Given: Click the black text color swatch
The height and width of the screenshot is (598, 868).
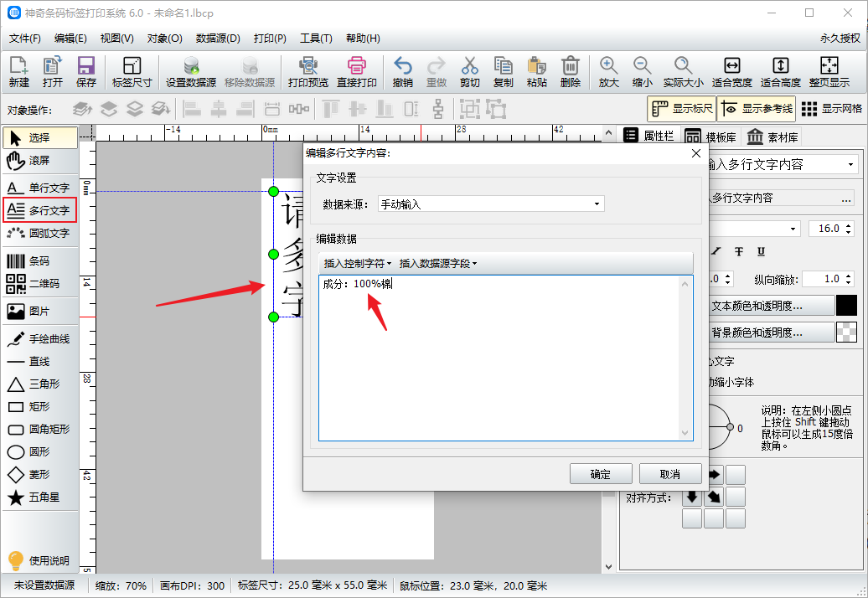Looking at the screenshot, I should pyautogui.click(x=846, y=306).
